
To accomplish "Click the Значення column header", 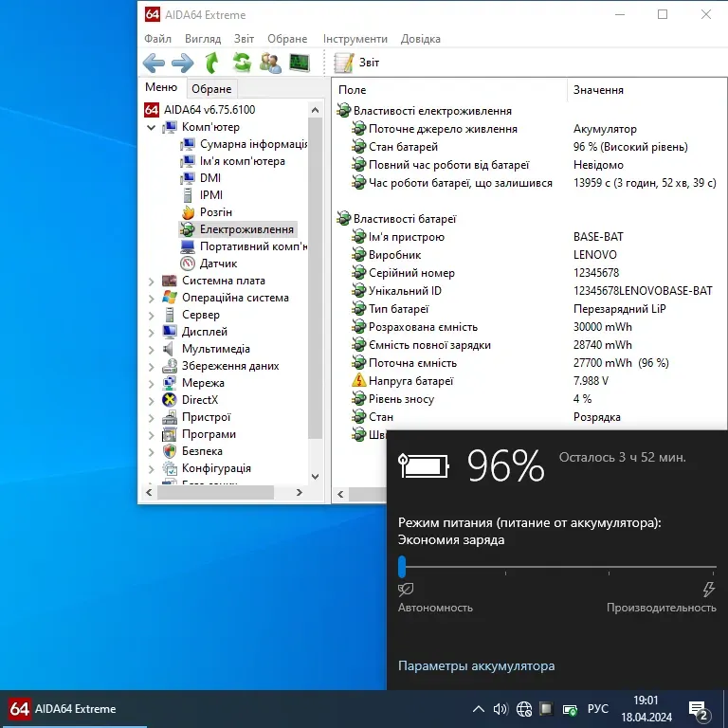I will coord(598,90).
